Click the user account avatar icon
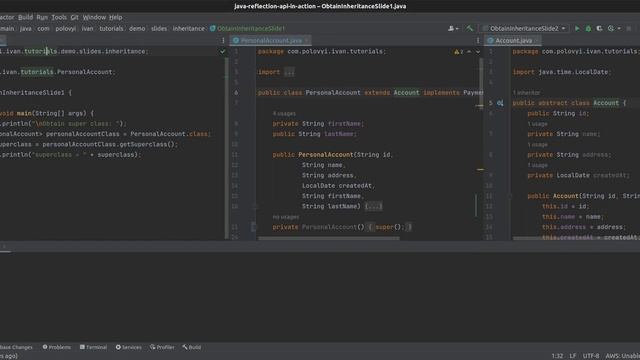Image resolution: width=640 pixels, height=360 pixels. coord(451,28)
